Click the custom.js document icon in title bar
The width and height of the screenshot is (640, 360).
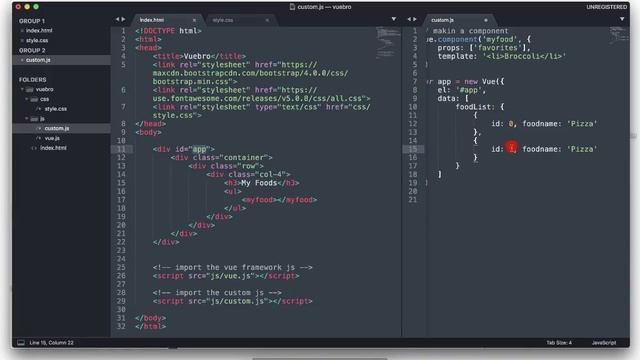pos(292,7)
